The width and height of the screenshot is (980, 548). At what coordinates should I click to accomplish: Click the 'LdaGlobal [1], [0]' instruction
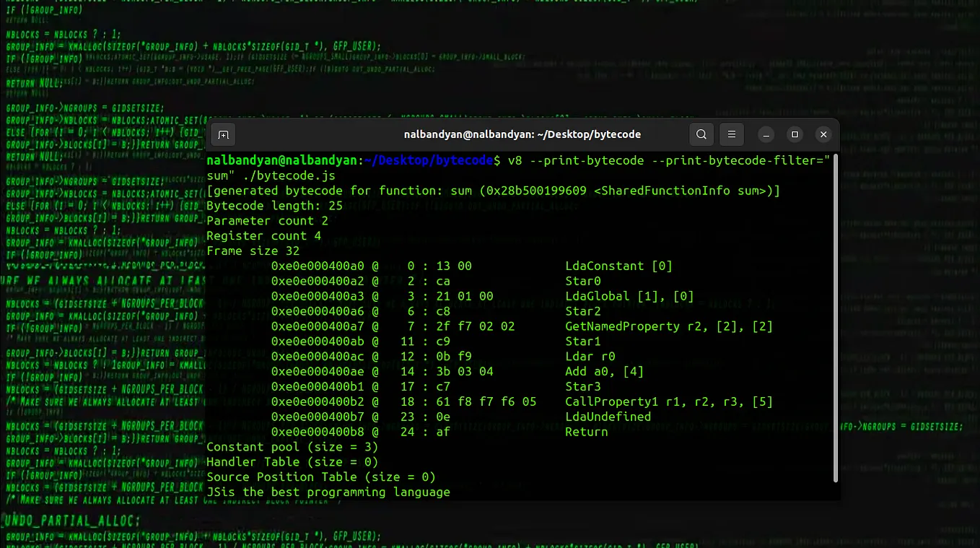pos(629,296)
